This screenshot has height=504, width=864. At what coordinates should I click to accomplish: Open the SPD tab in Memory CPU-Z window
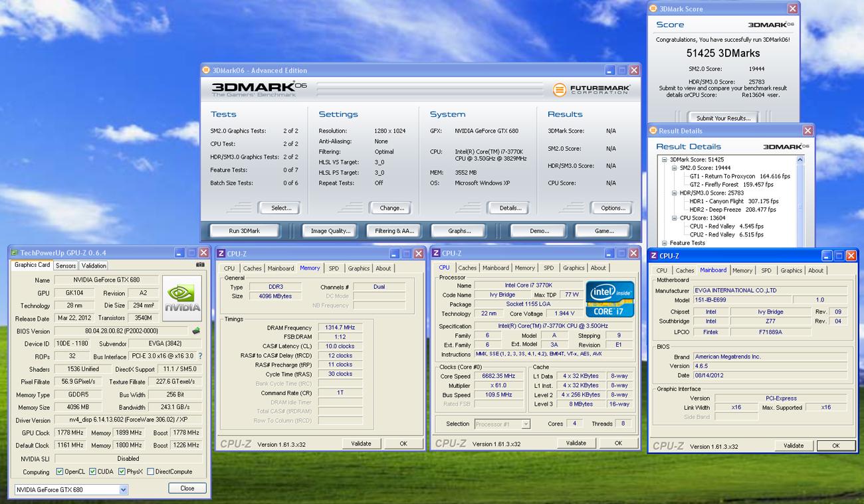(334, 268)
